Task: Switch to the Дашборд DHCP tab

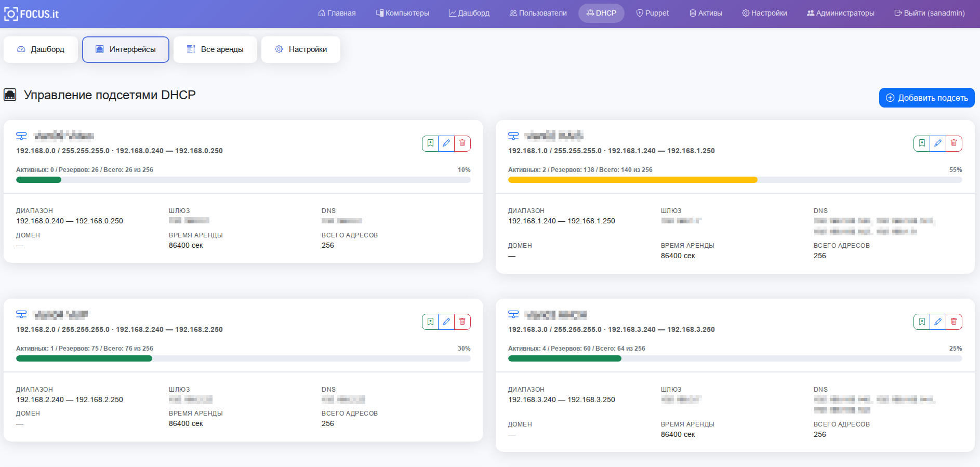Action: point(41,49)
